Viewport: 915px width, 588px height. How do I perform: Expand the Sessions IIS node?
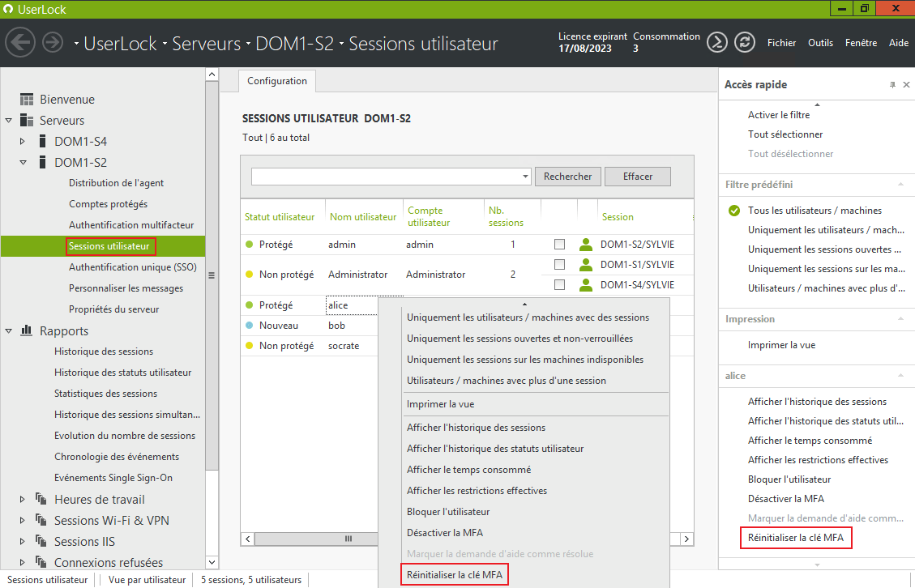pos(22,541)
